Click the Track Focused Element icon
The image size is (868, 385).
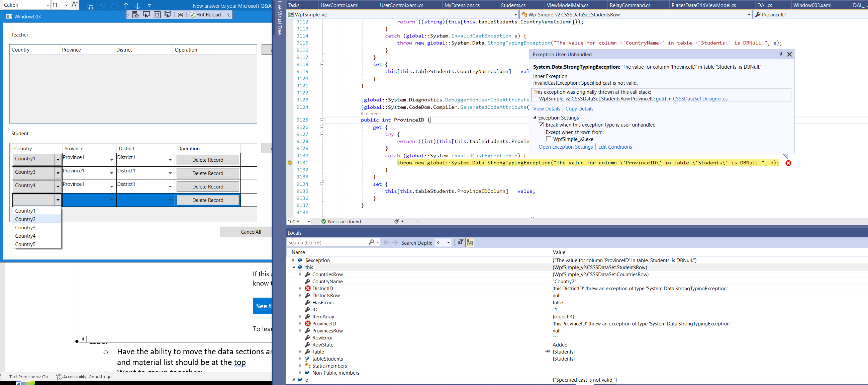pos(168,15)
